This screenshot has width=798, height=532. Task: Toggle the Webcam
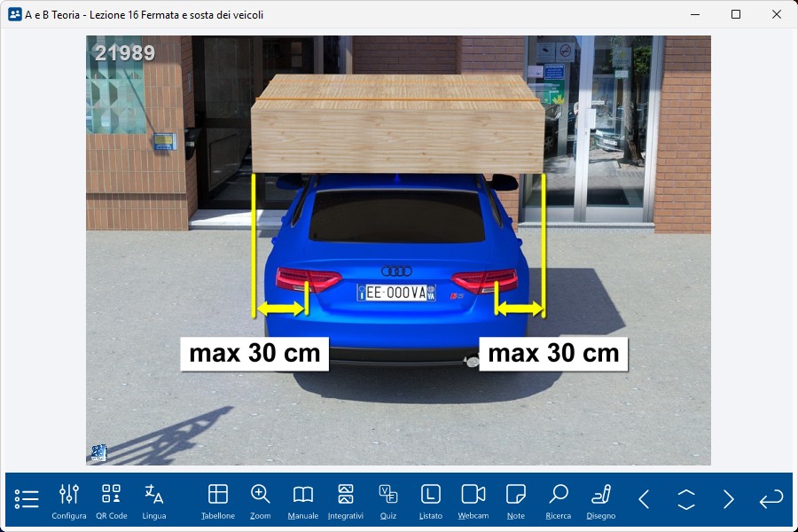(473, 500)
